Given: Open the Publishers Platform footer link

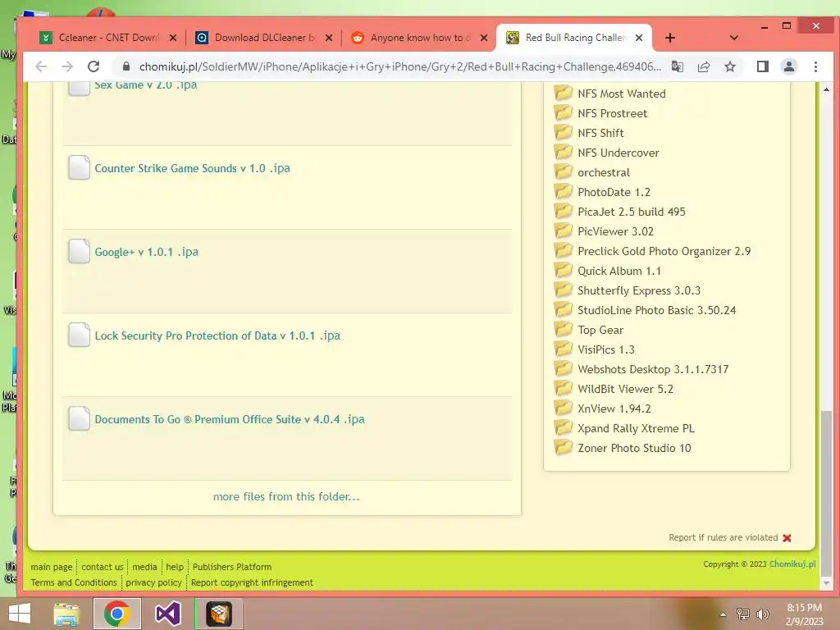Looking at the screenshot, I should (x=232, y=567).
